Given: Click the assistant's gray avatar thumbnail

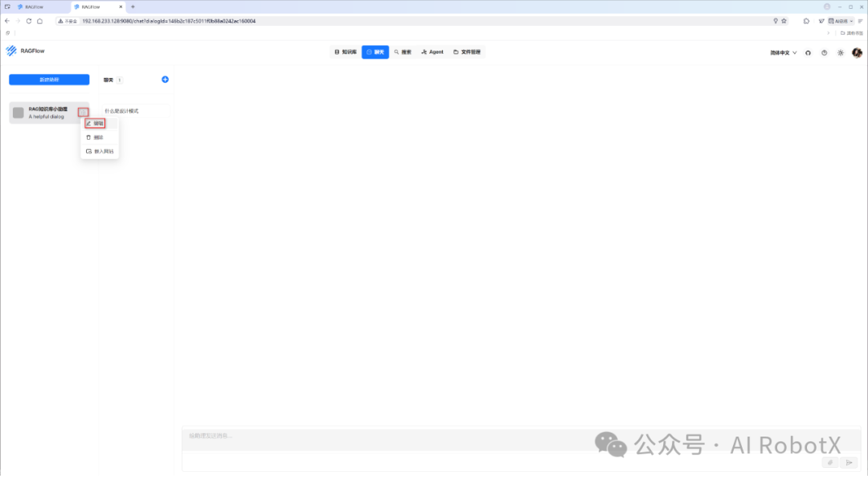Looking at the screenshot, I should pos(18,113).
